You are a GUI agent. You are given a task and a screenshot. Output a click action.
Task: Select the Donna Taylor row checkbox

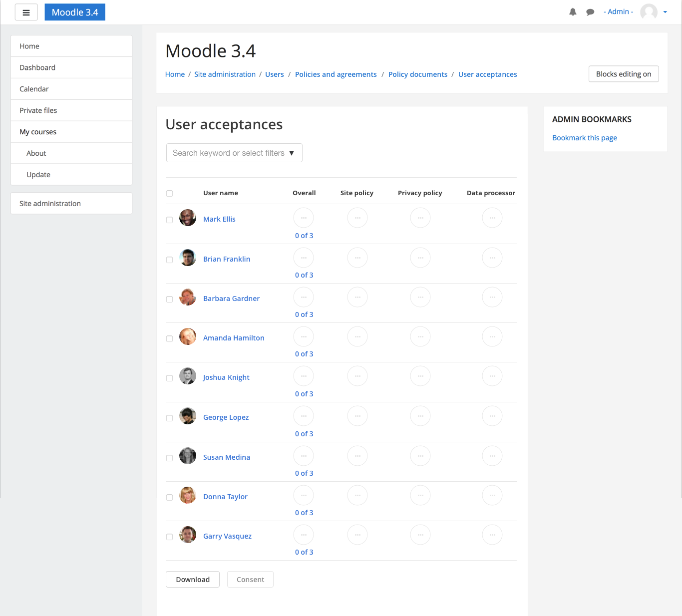click(169, 497)
